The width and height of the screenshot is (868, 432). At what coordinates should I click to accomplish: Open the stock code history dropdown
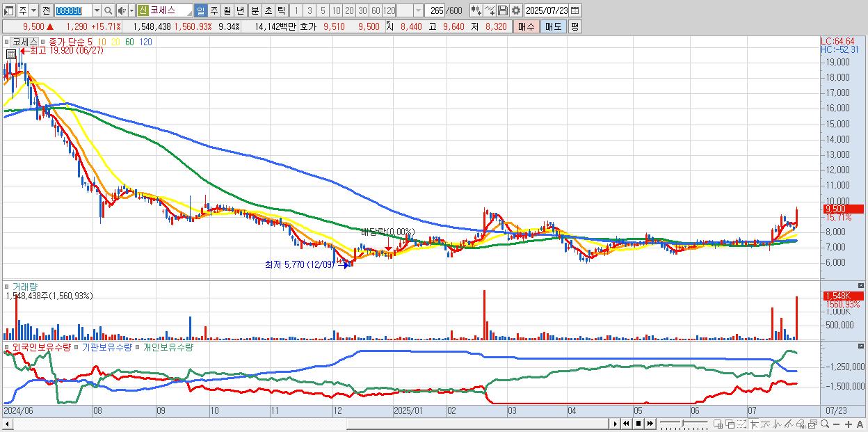coord(96,10)
